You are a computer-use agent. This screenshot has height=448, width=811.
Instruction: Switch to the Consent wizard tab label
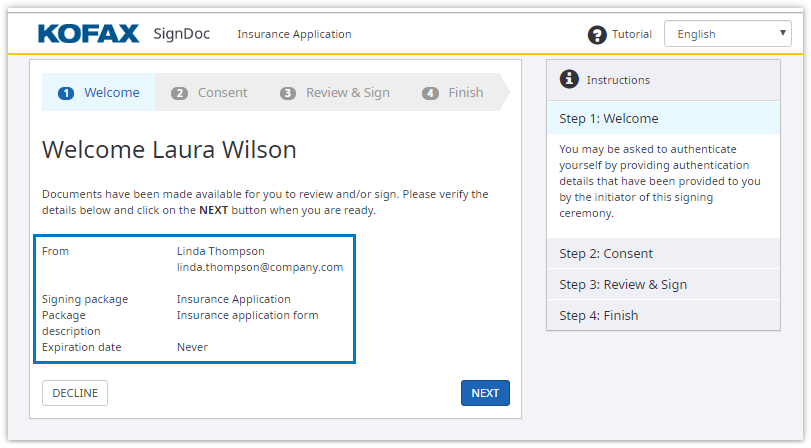222,93
